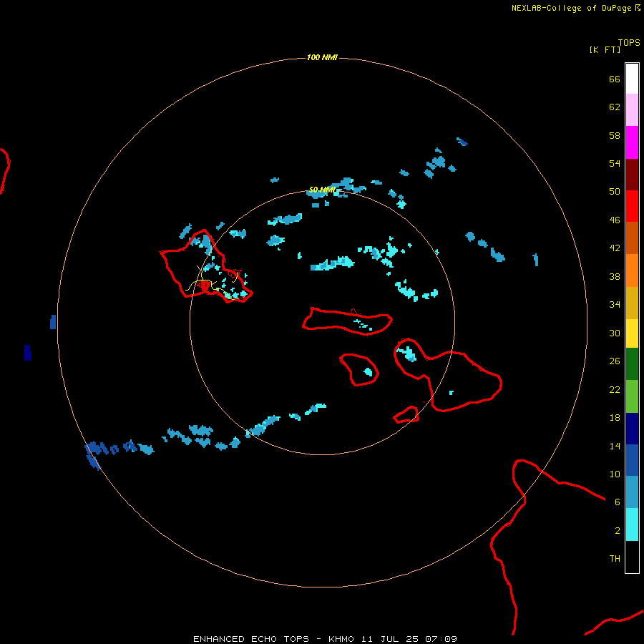Click the 6 value on the scale
Viewport: 644px width, 644px height.
[x=618, y=502]
